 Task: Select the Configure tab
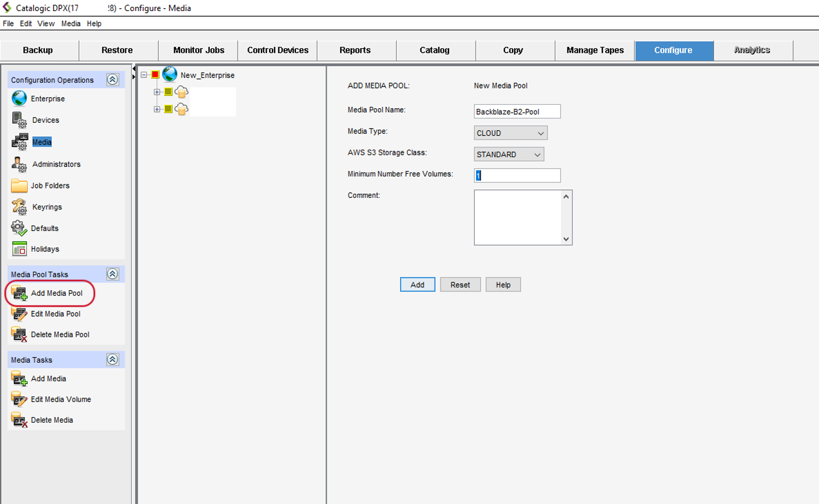[673, 50]
